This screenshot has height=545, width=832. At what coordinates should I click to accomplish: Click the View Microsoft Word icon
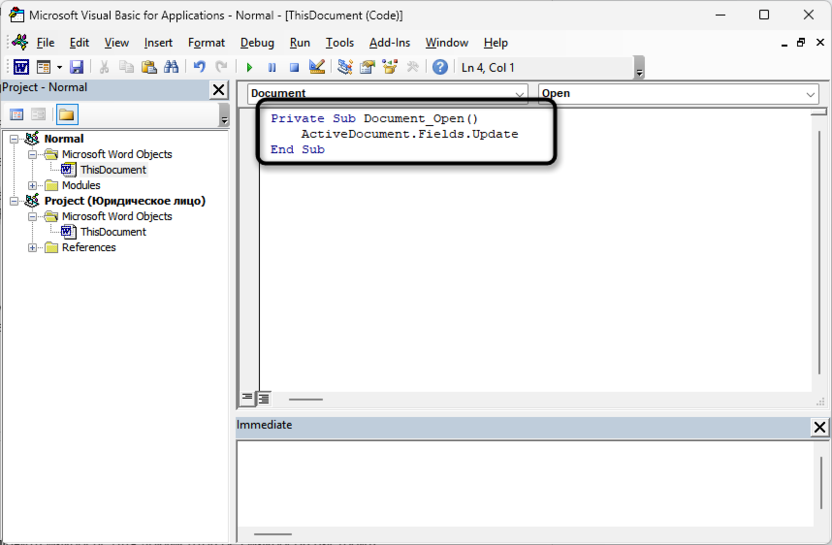20,67
